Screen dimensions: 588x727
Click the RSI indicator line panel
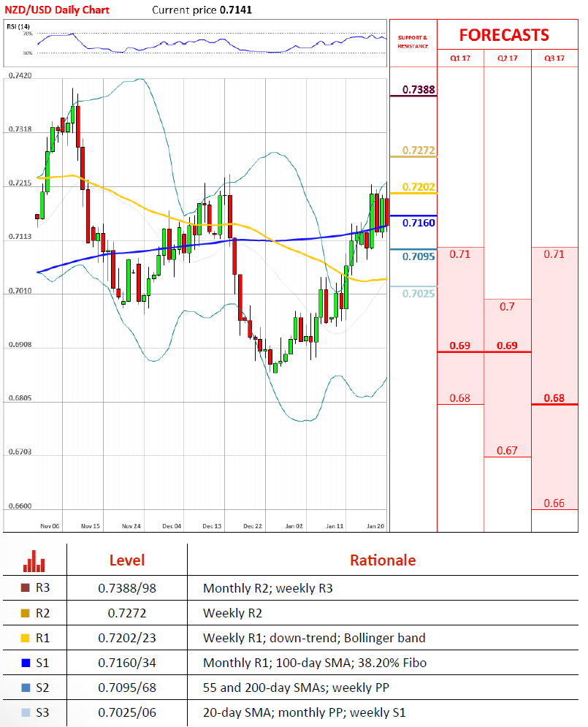pos(195,43)
